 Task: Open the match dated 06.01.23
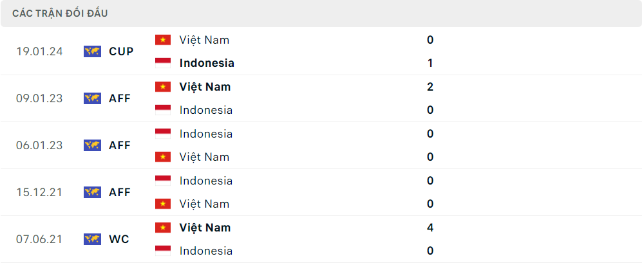point(321,145)
